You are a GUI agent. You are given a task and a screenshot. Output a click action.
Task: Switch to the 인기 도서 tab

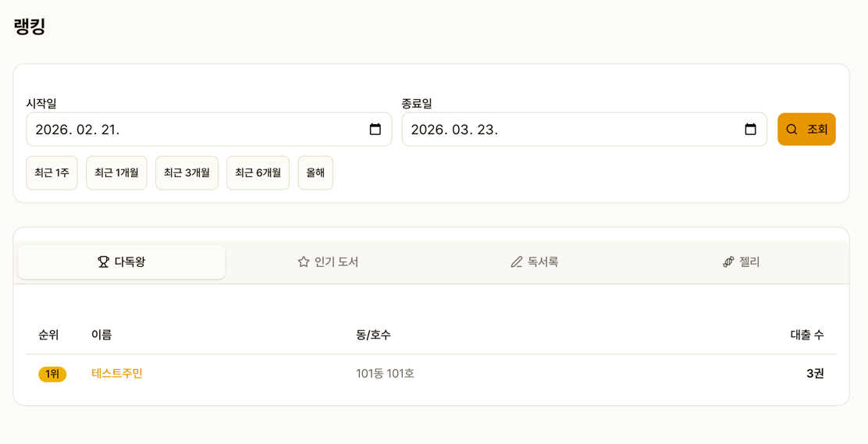(329, 262)
